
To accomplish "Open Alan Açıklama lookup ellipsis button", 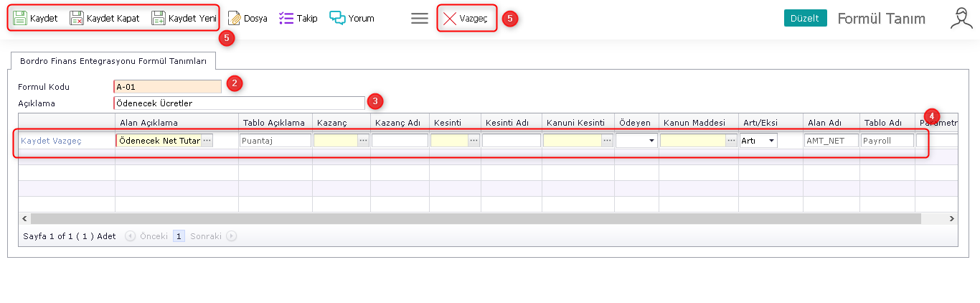I will tap(207, 141).
